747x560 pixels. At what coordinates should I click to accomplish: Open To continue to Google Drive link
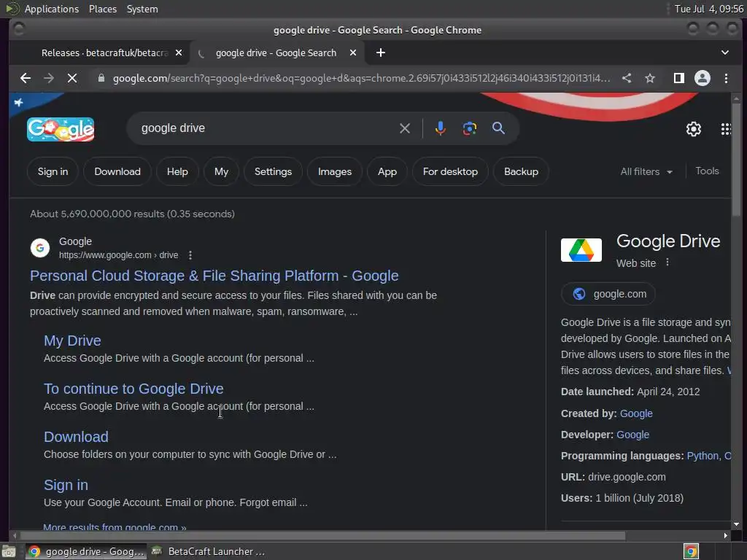coord(133,389)
